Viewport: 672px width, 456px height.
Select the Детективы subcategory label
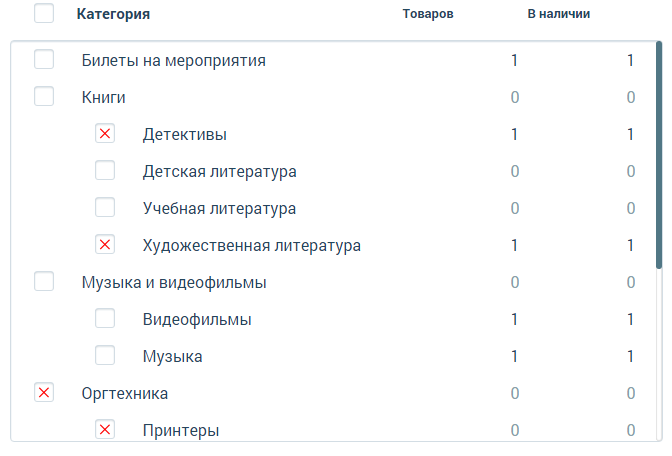click(x=184, y=134)
